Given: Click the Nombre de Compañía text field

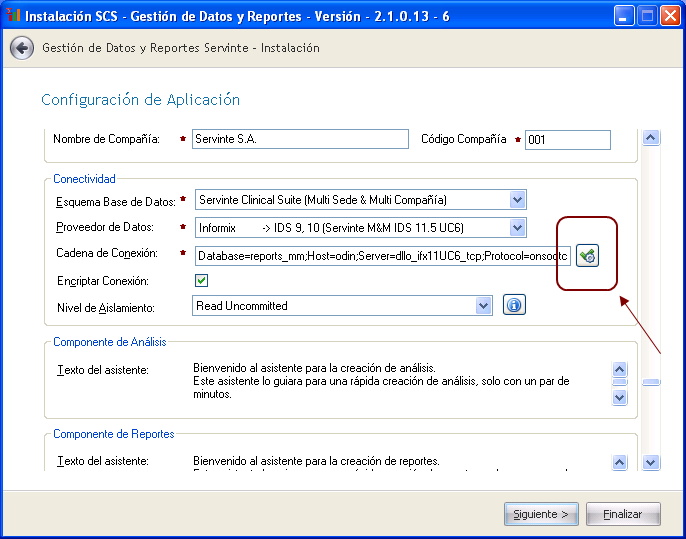Looking at the screenshot, I should tap(300, 140).
